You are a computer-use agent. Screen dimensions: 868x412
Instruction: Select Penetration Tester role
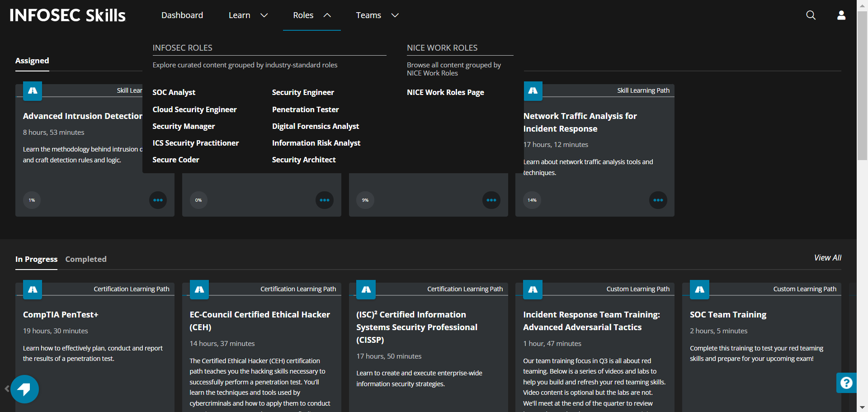coord(305,109)
